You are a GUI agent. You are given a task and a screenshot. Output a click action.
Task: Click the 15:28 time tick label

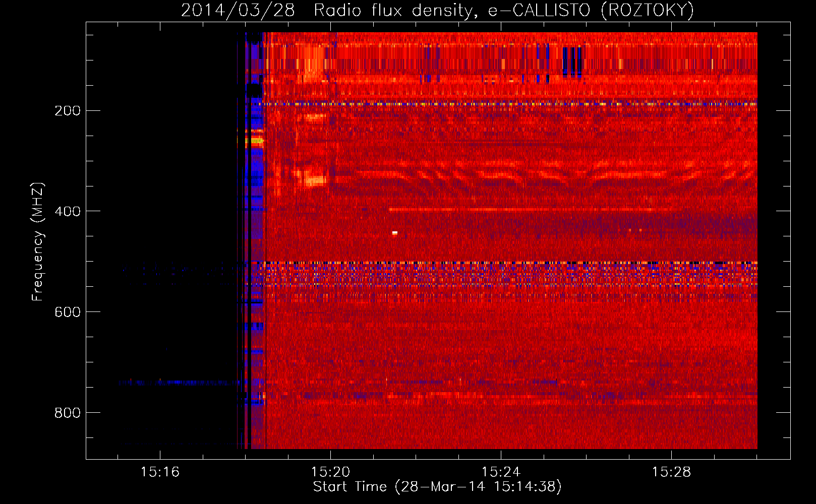[671, 472]
